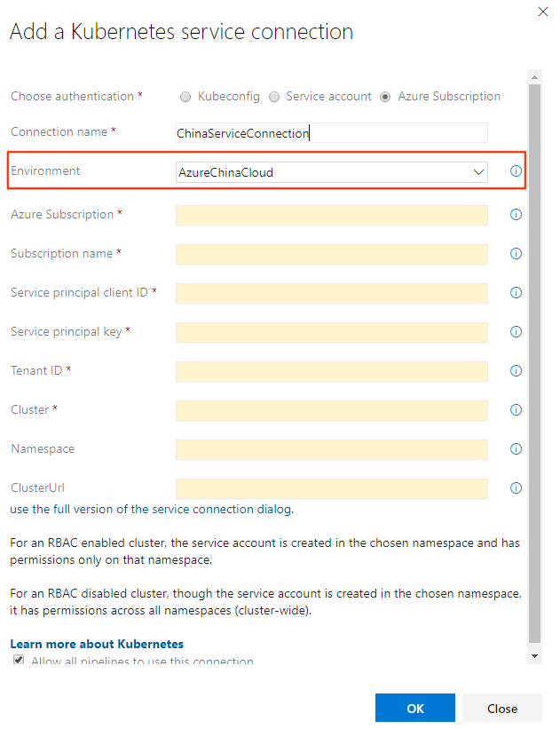
Task: Click the ClusterUrl info icon
Action: [516, 487]
